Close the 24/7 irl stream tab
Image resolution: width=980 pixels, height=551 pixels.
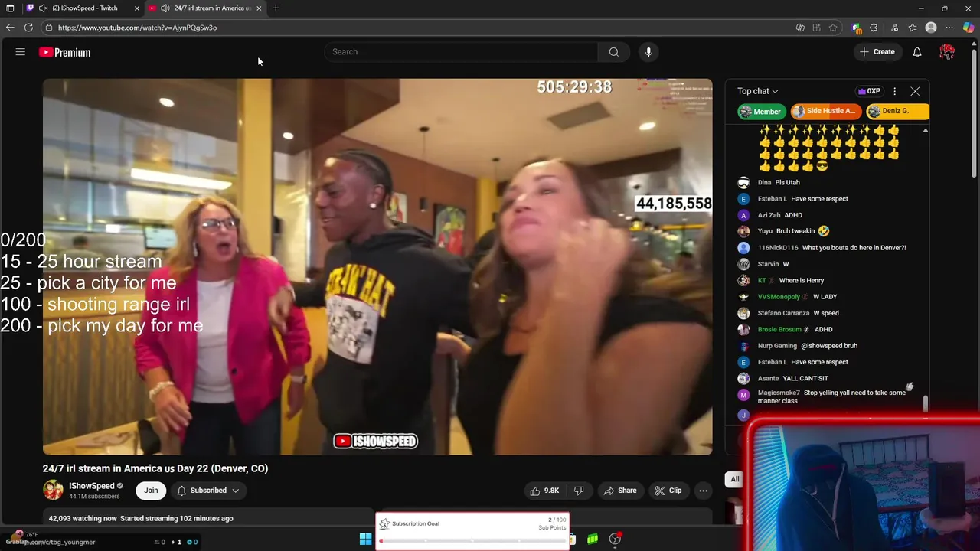pyautogui.click(x=259, y=8)
